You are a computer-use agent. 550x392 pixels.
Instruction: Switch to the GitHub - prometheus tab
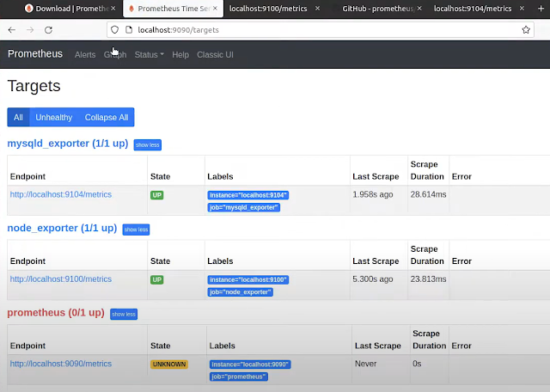(377, 9)
